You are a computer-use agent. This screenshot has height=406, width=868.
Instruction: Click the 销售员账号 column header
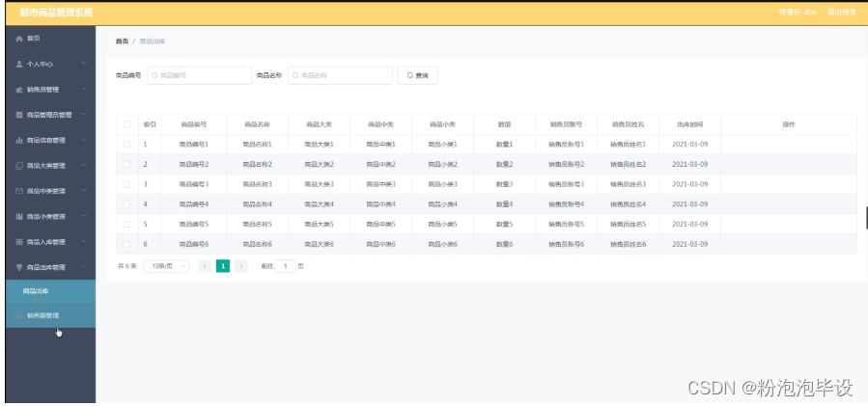pos(567,124)
